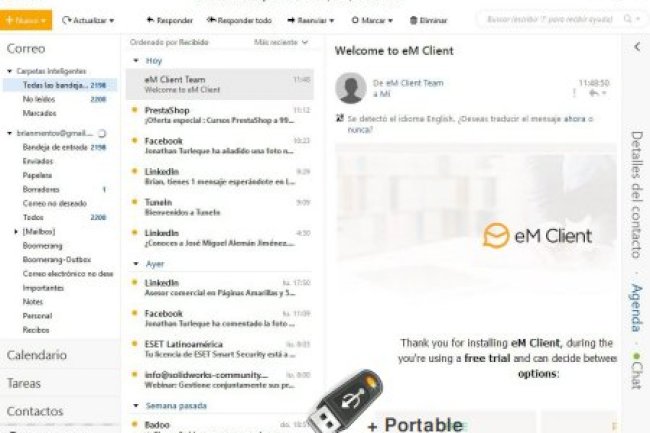Click the orange Nuevo button
This screenshot has height=433, width=650.
pyautogui.click(x=26, y=20)
